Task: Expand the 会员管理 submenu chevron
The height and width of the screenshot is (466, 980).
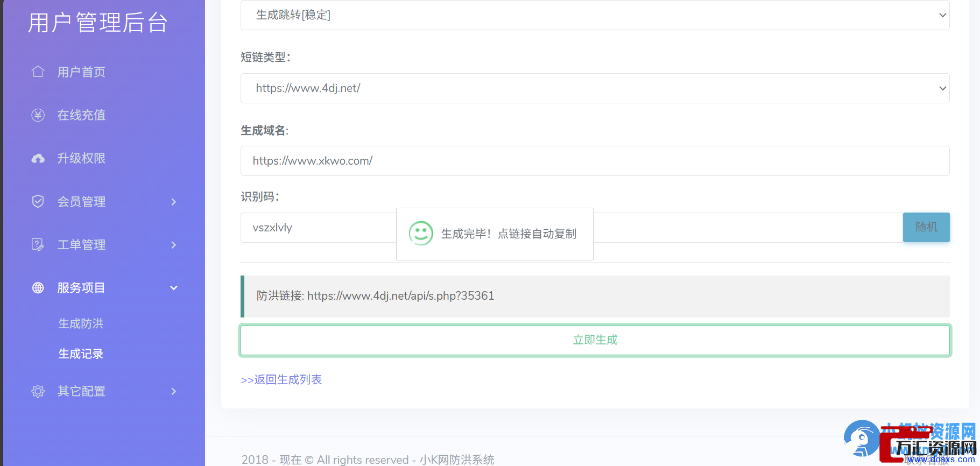Action: coord(173,202)
